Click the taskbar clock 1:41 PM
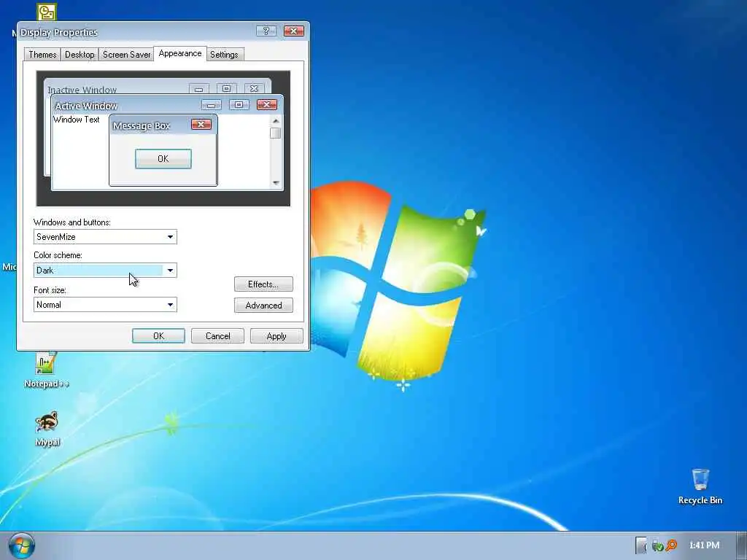The image size is (747, 560). 704,545
